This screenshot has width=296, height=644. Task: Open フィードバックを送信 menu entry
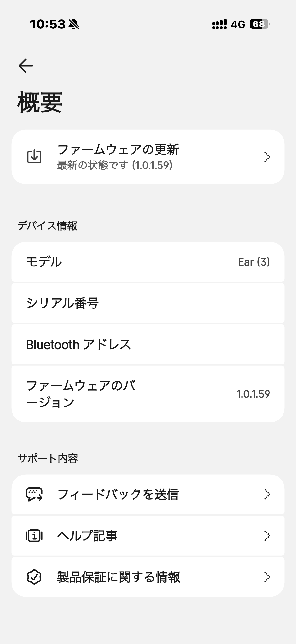pyautogui.click(x=118, y=494)
